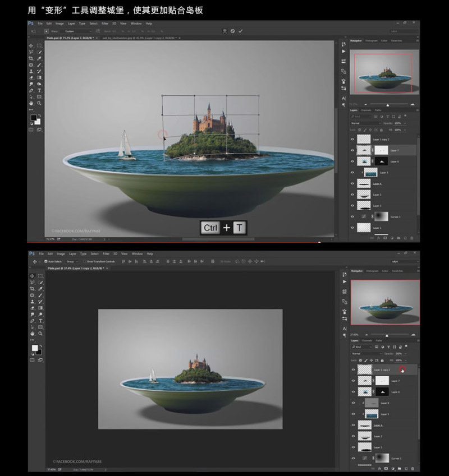The height and width of the screenshot is (476, 449).
Task: Open the Select menu in bottom window
Action: tap(94, 254)
